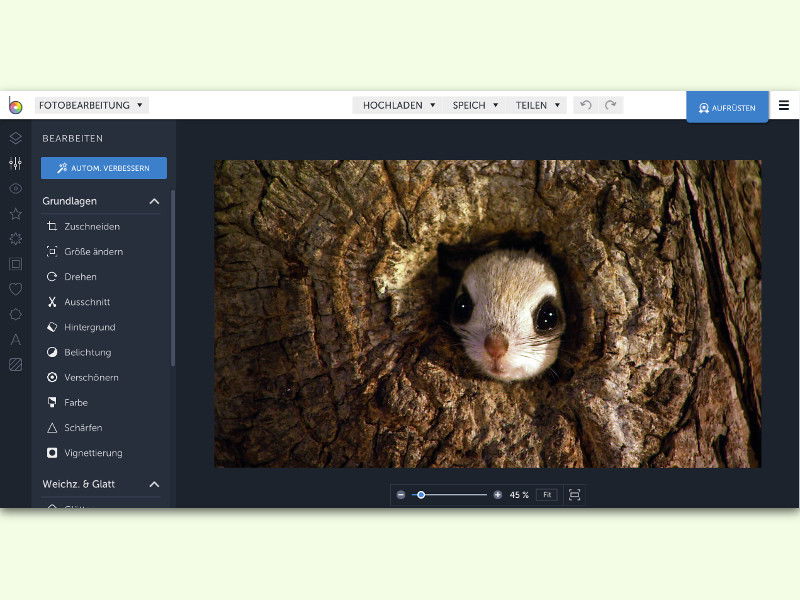800x600 pixels.
Task: Click the AUFRÜSTEN upgrade button
Action: click(x=727, y=107)
